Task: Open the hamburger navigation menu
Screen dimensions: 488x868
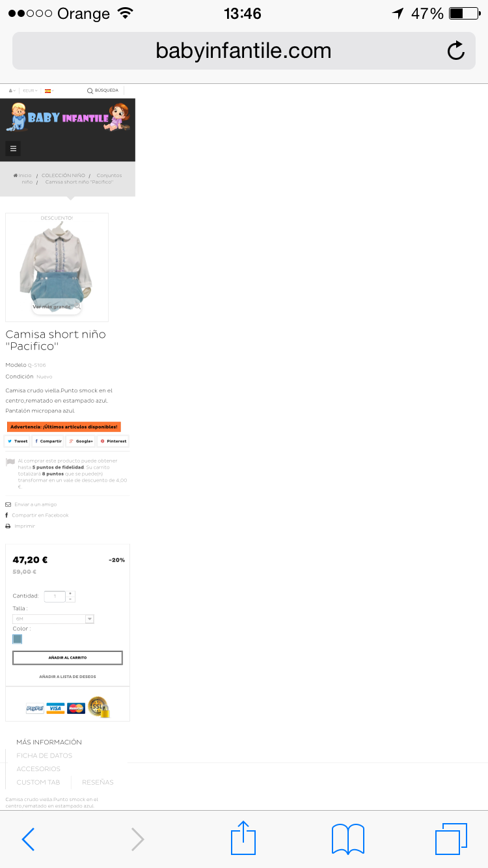Action: pos(13,148)
